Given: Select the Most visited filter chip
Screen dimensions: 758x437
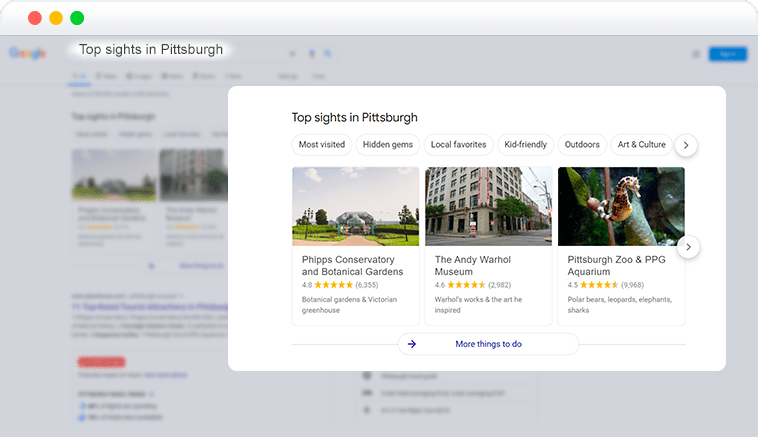Looking at the screenshot, I should [322, 145].
